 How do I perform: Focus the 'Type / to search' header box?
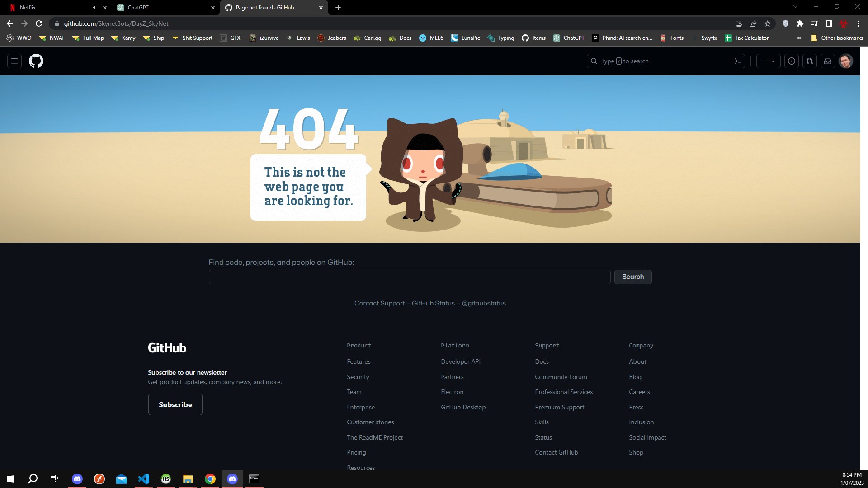coord(665,61)
